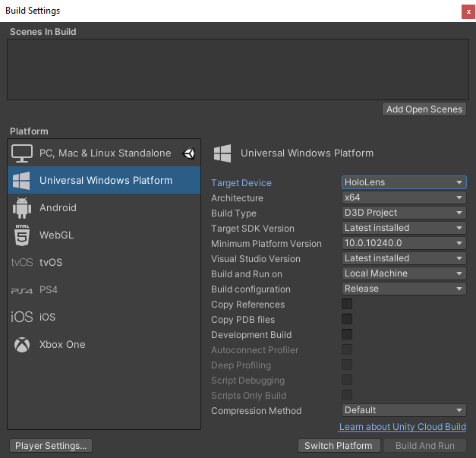This screenshot has height=458, width=476.
Task: Click the Build And Run button
Action: pos(425,446)
